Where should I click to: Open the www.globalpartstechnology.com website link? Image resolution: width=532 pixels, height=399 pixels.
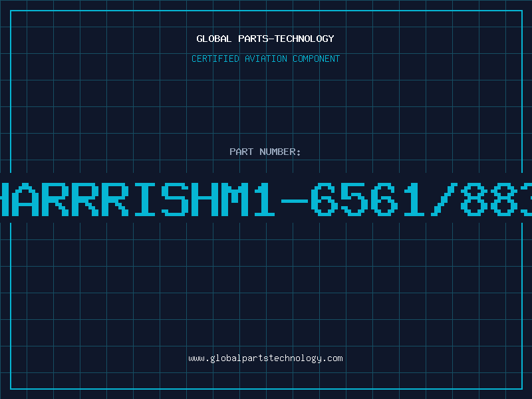(265, 358)
